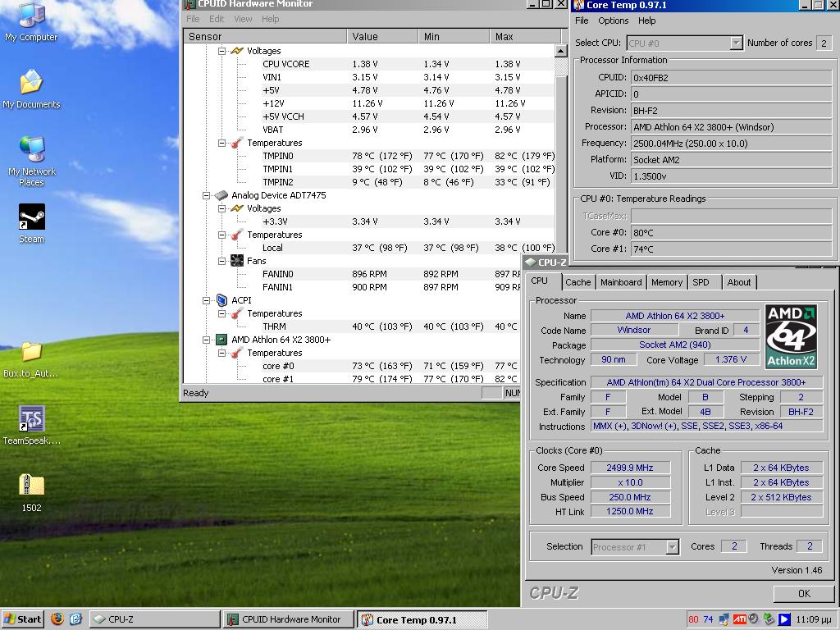The image size is (840, 630).
Task: Open the Help menu in Core Temp
Action: pos(646,21)
